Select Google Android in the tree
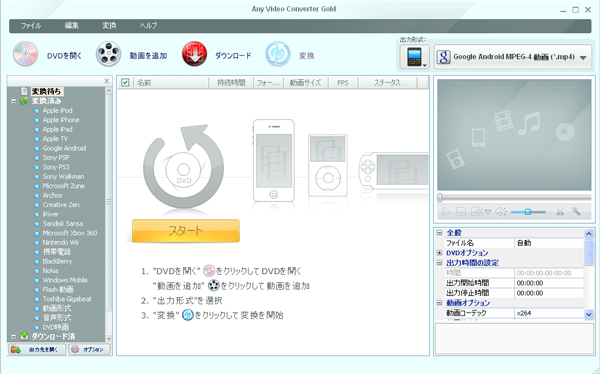Viewport: 600px width, 374px height. (x=64, y=148)
